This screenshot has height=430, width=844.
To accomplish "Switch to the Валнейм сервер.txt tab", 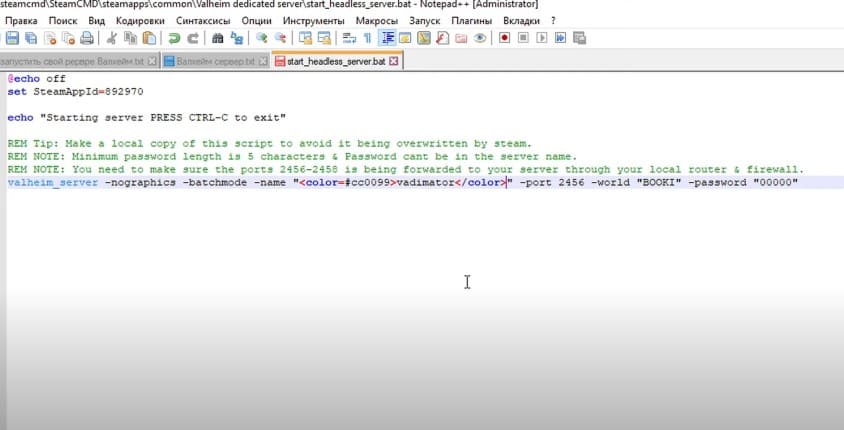I will pyautogui.click(x=209, y=61).
